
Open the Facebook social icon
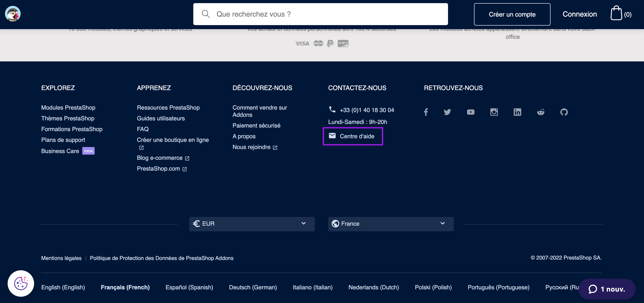(426, 112)
